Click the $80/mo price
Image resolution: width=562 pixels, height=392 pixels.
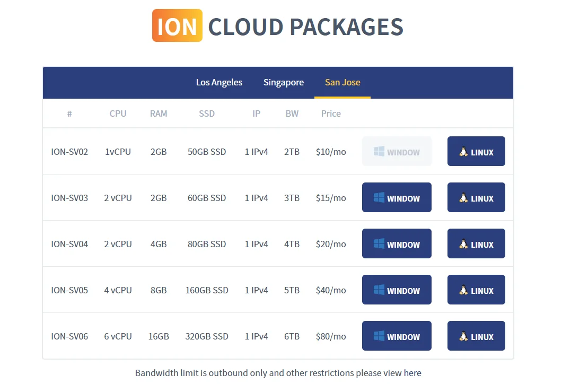click(331, 336)
